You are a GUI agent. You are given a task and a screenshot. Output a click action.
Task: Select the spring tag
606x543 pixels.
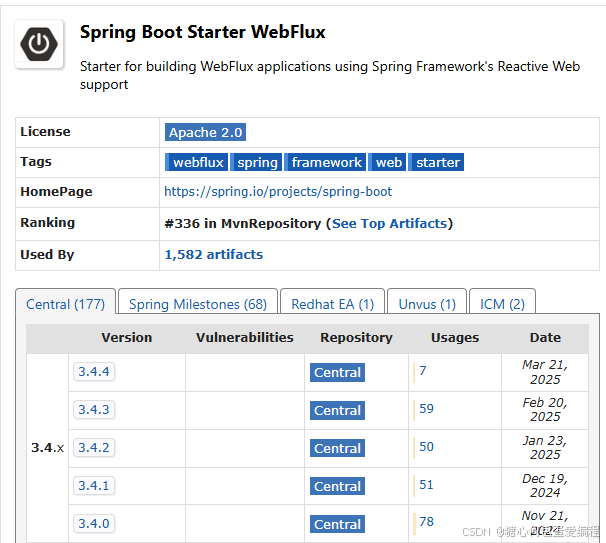[256, 162]
